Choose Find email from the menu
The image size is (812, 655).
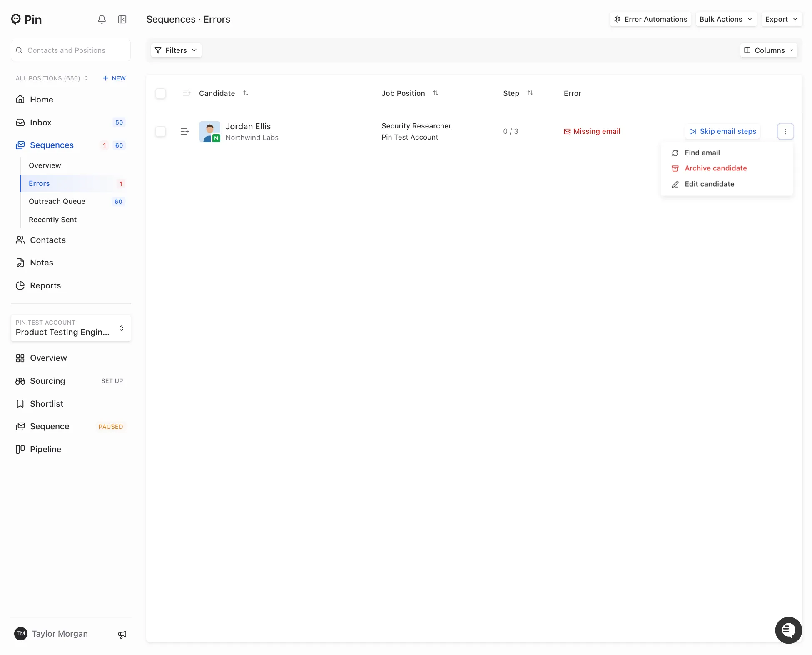coord(727,153)
